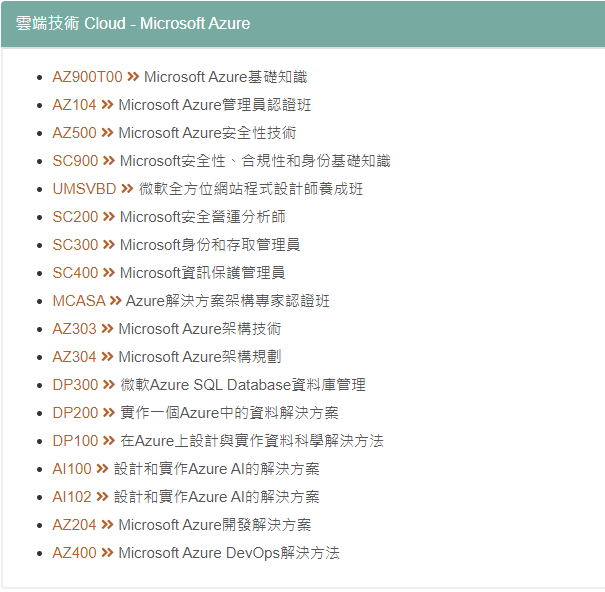Go to SC200 Microsoft安全營運分析師 course
The image size is (605, 592).
[169, 217]
